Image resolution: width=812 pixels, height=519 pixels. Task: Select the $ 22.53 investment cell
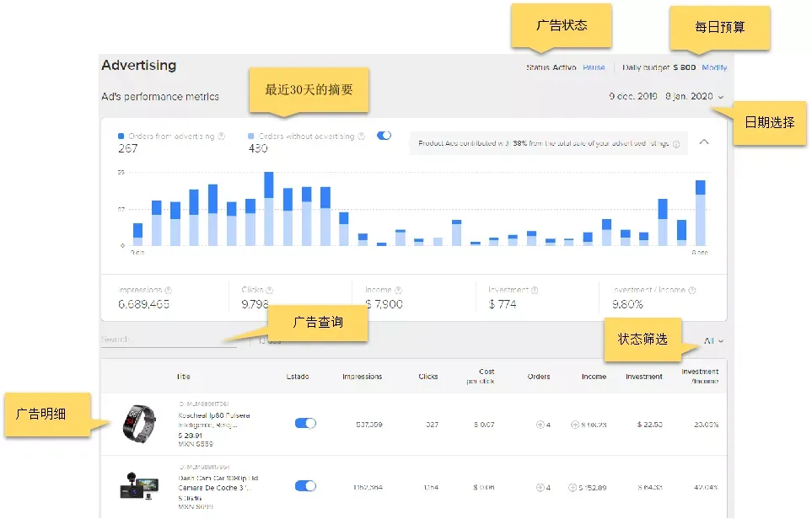tap(649, 425)
